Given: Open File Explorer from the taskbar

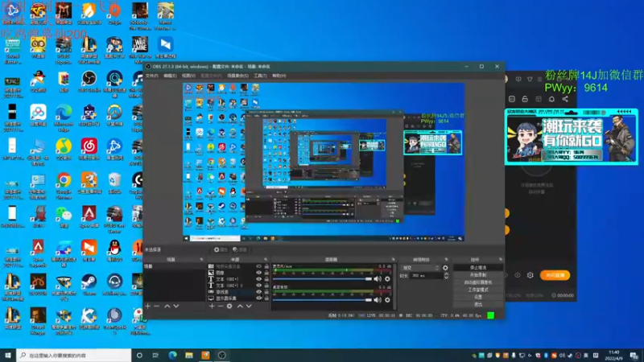Looking at the screenshot, I should click(189, 356).
